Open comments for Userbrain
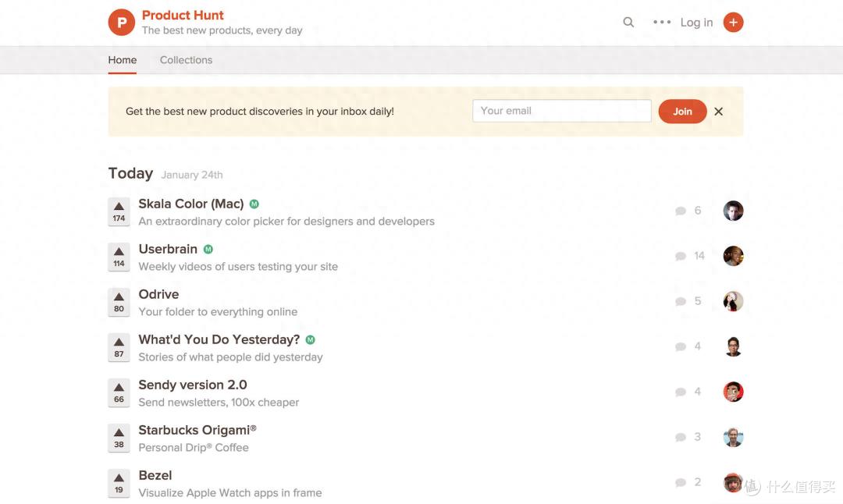 [x=689, y=256]
